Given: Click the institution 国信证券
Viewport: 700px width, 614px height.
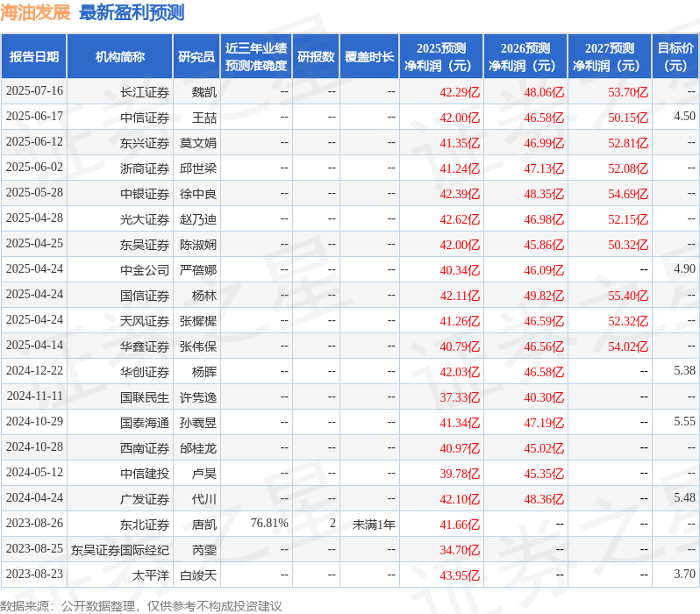Looking at the screenshot, I should click(x=145, y=296).
